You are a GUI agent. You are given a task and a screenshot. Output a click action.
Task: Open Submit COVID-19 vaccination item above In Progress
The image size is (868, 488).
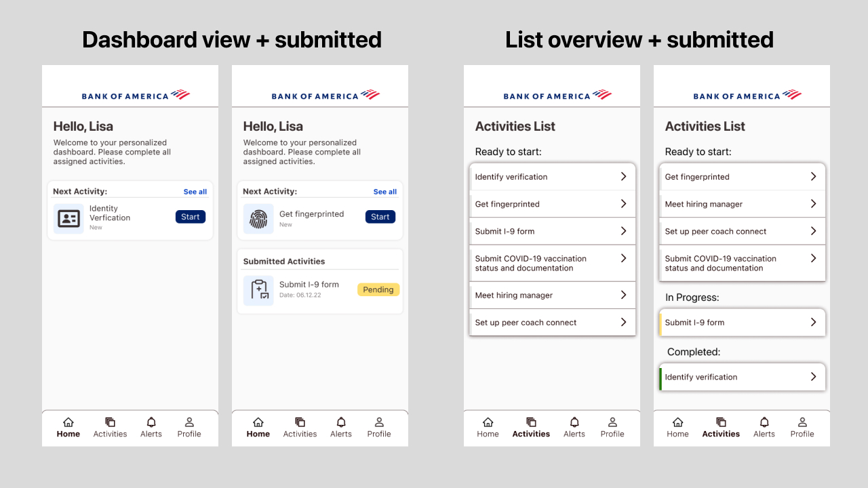coord(743,263)
